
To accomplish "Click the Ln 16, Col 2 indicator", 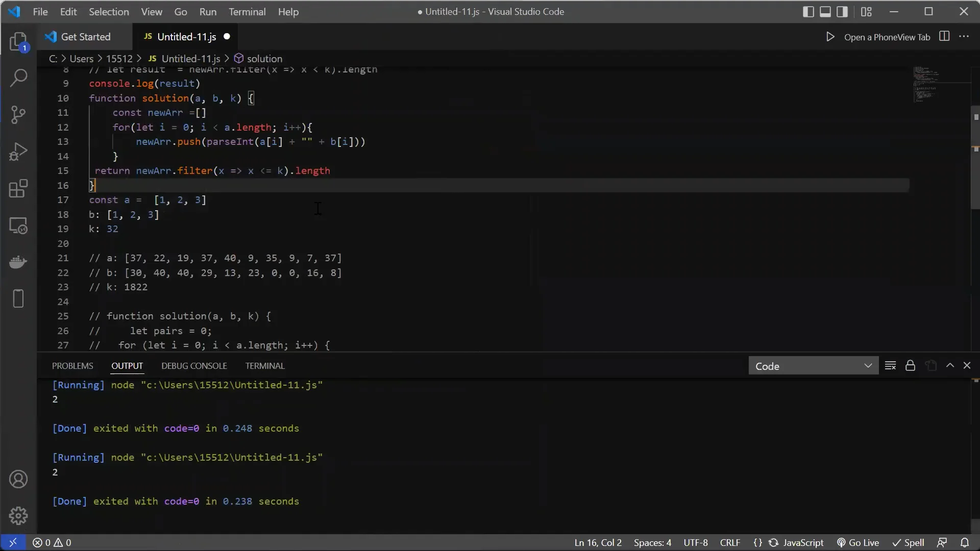I will pos(598,542).
